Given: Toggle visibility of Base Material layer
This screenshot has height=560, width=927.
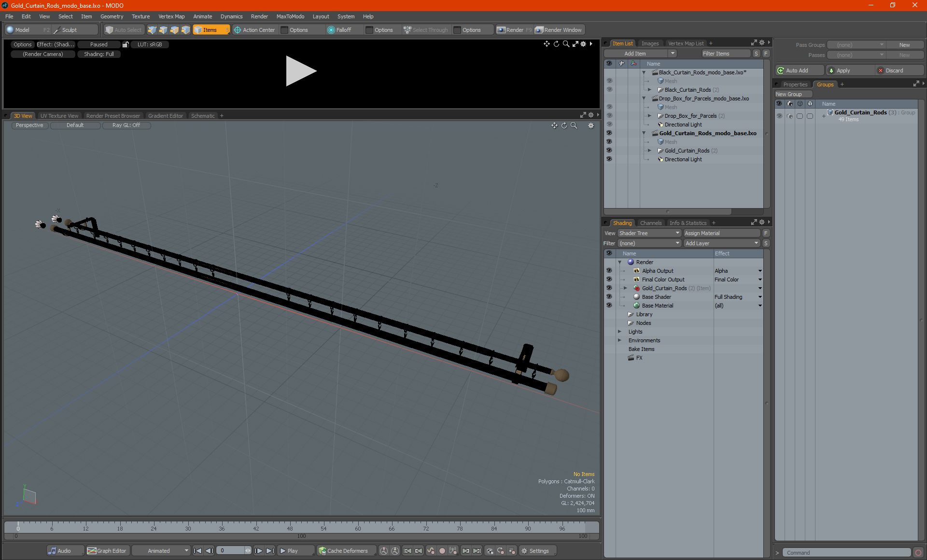Looking at the screenshot, I should tap(609, 306).
